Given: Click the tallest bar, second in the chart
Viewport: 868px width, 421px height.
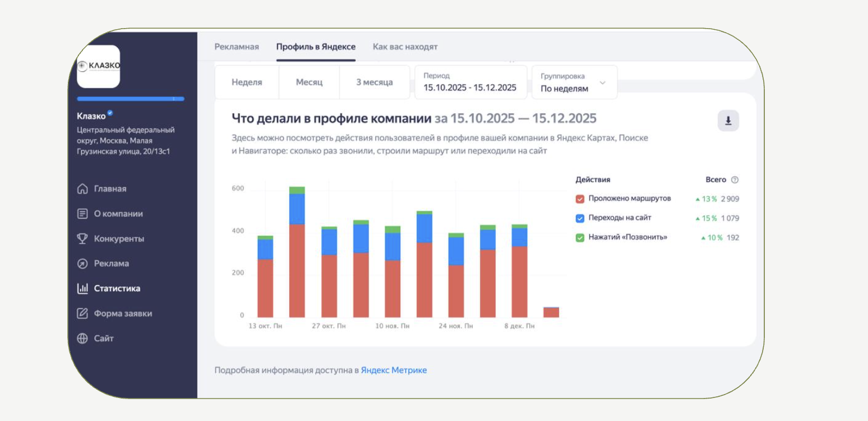Looking at the screenshot, I should 297,252.
